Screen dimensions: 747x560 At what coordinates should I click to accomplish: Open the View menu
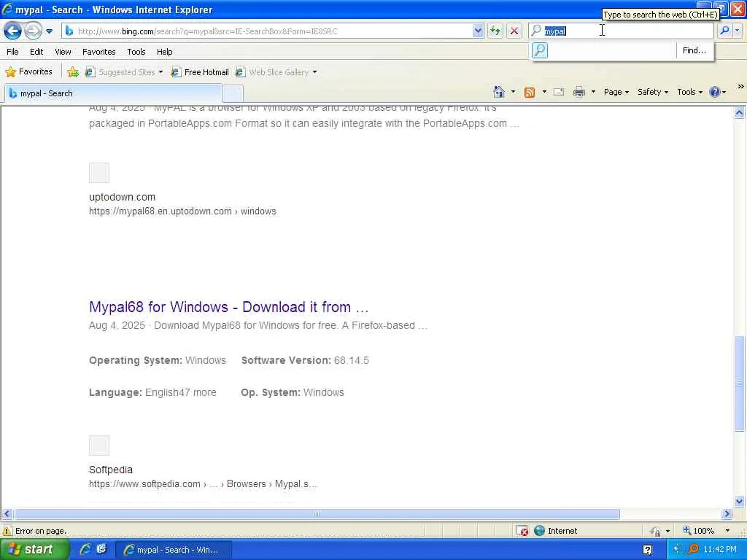point(63,52)
